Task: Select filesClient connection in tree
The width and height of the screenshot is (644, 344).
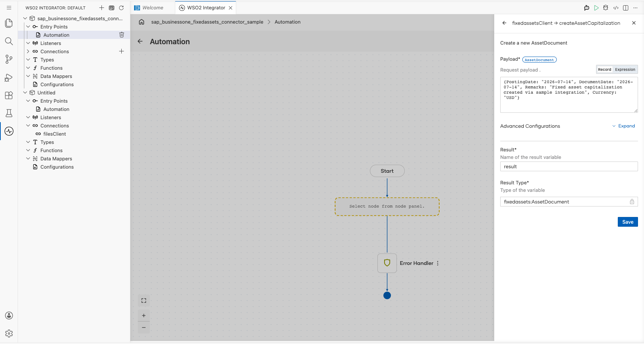Action: pyautogui.click(x=55, y=134)
